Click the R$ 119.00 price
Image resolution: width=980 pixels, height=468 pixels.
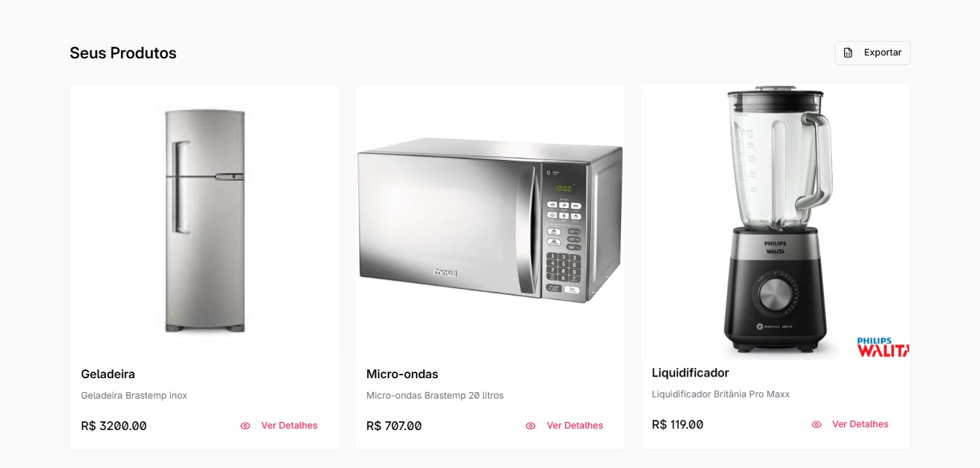[677, 424]
